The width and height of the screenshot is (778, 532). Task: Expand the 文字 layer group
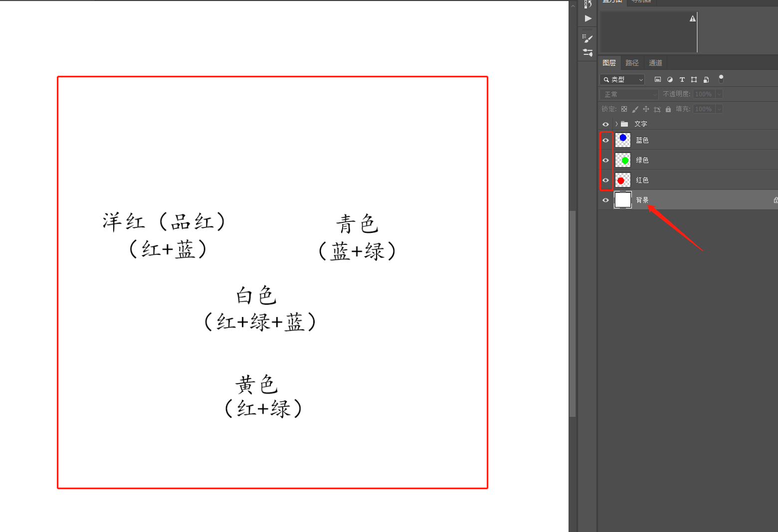(616, 124)
